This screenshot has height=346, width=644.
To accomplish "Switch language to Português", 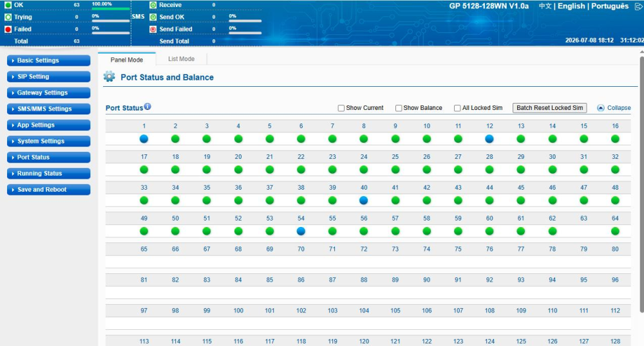I will [x=609, y=6].
